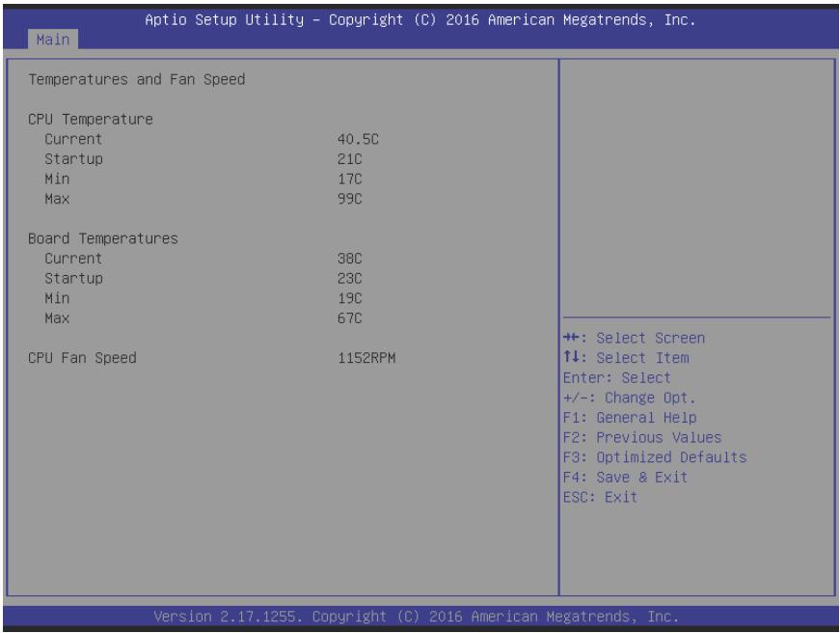Click the up-down arrows Select Item icon

[572, 357]
